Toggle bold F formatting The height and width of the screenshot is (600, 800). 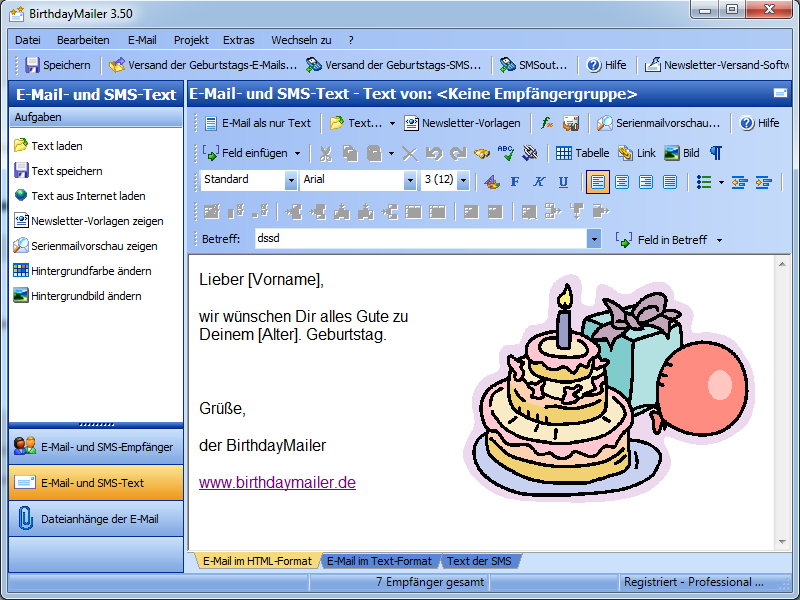tap(515, 182)
